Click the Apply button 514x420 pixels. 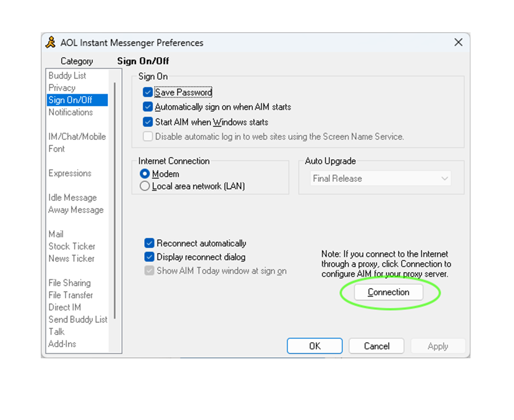click(x=438, y=346)
